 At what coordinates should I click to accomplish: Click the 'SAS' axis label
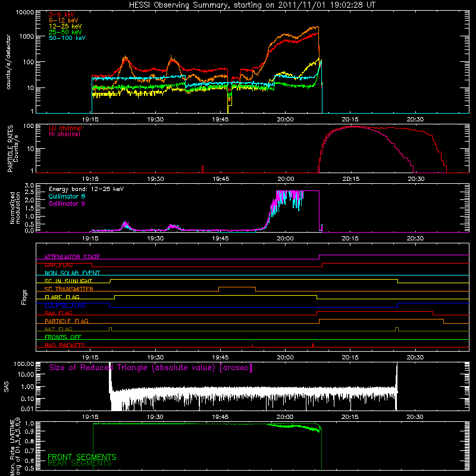pyautogui.click(x=7, y=387)
